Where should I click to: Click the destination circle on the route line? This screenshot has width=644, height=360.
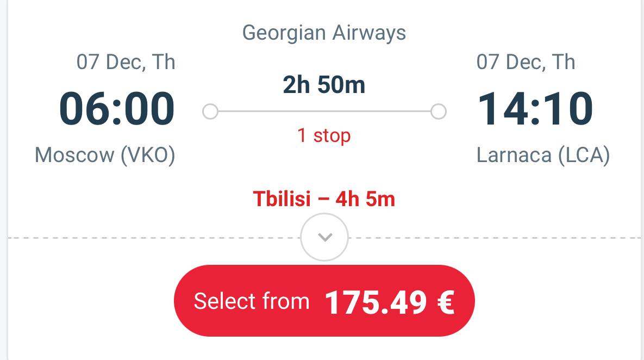(x=439, y=112)
